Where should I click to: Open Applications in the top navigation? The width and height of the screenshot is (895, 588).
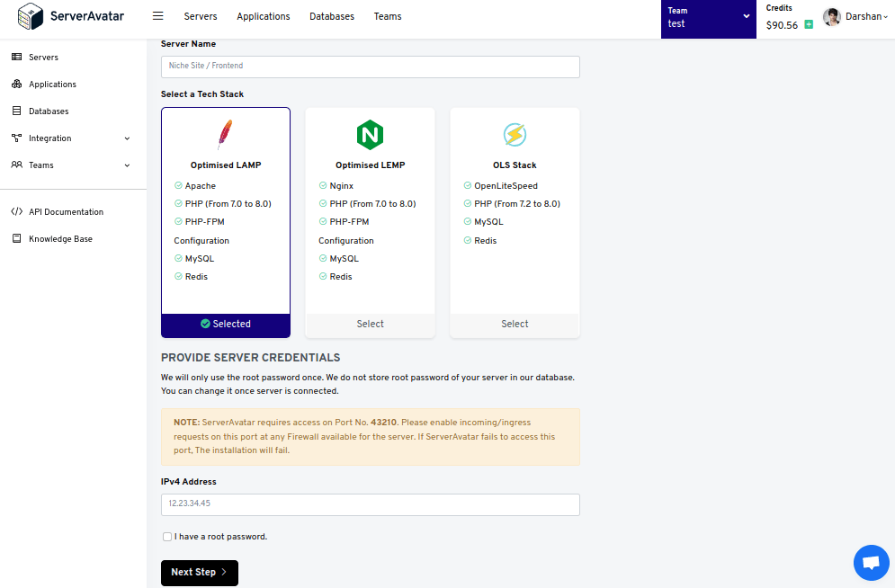[264, 16]
